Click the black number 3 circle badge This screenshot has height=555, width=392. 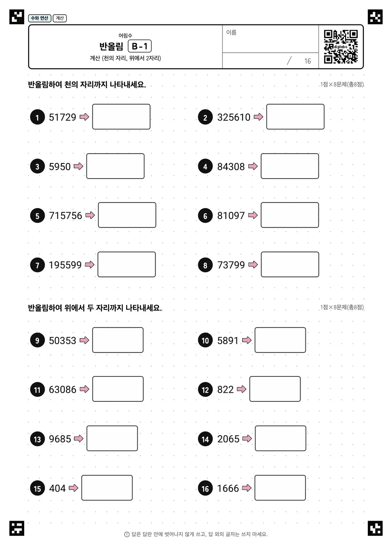click(x=37, y=166)
